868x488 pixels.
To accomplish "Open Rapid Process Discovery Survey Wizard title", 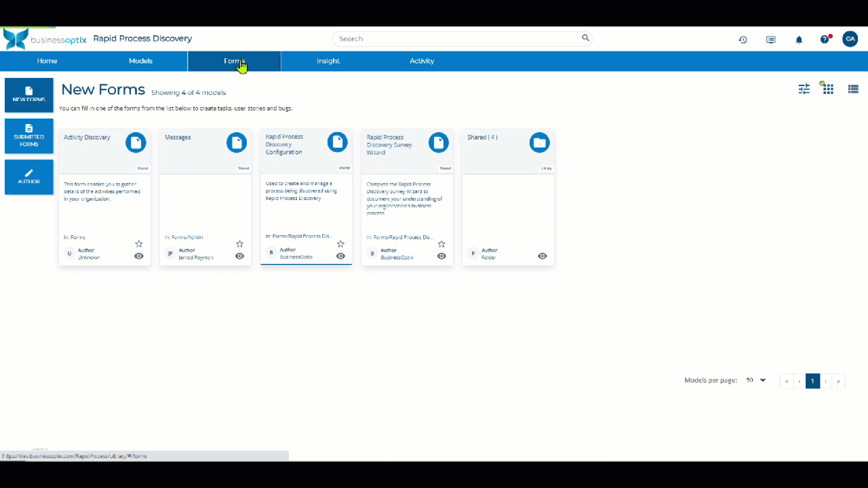I will (x=389, y=144).
